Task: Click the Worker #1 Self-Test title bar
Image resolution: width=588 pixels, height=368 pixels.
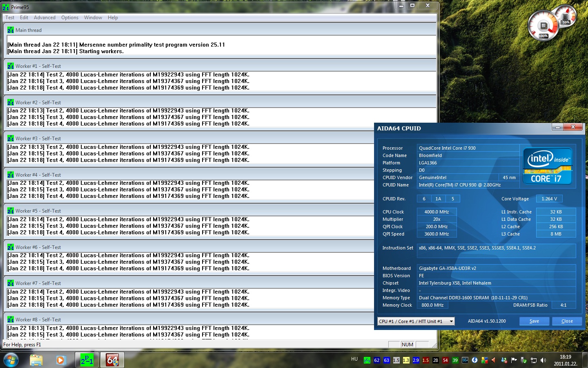Action: click(x=220, y=66)
